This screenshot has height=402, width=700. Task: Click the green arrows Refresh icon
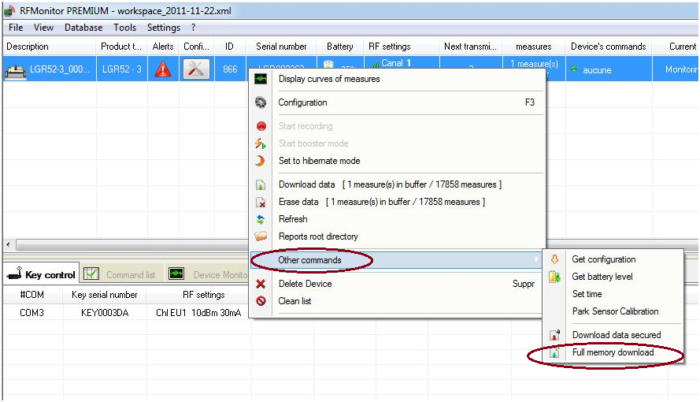point(261,219)
